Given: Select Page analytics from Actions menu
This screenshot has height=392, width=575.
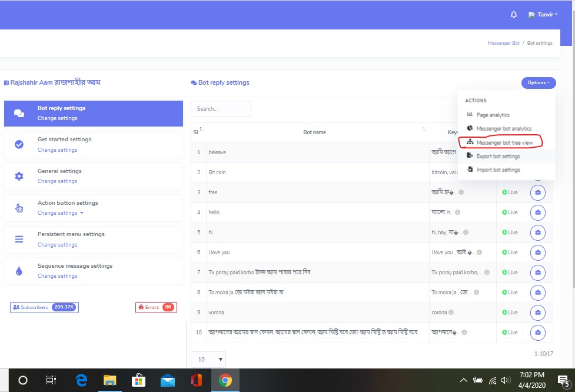Looking at the screenshot, I should (493, 115).
